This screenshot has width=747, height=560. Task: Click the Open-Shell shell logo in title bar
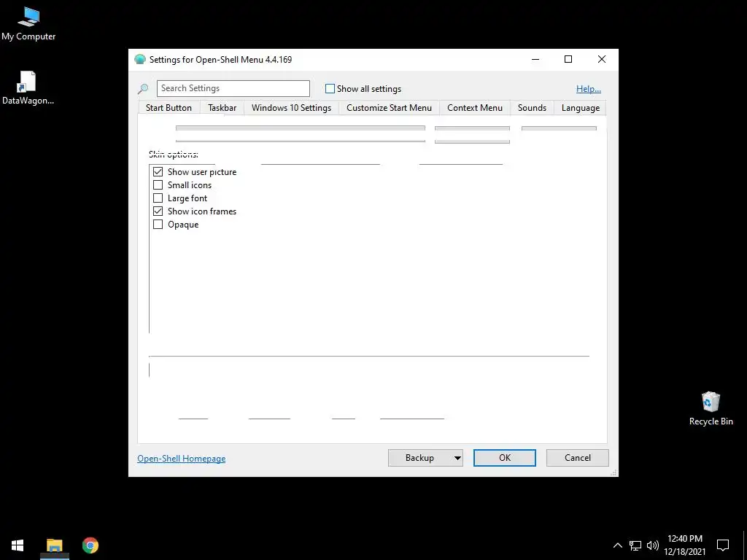point(140,60)
